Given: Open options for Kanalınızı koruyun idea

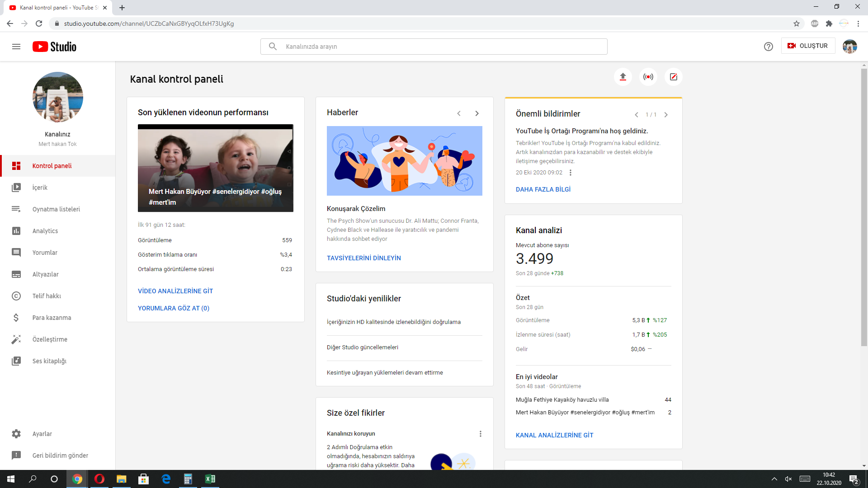Looking at the screenshot, I should 480,434.
